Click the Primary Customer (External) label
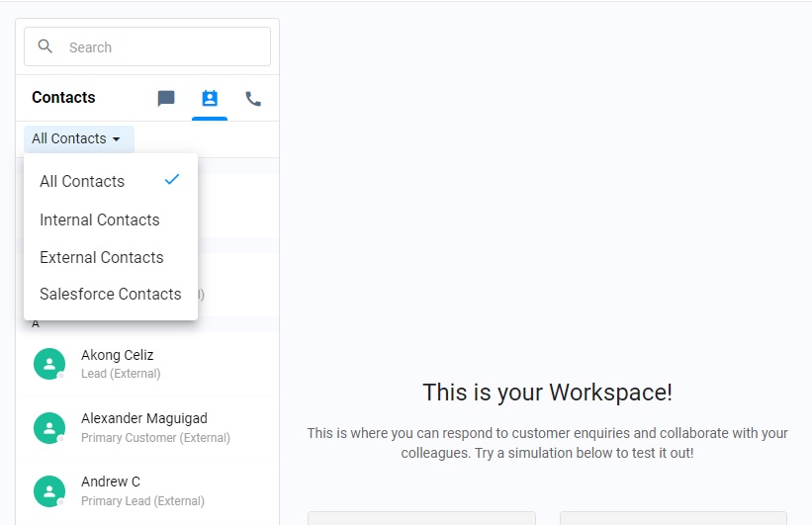The height and width of the screenshot is (526, 812). (155, 438)
